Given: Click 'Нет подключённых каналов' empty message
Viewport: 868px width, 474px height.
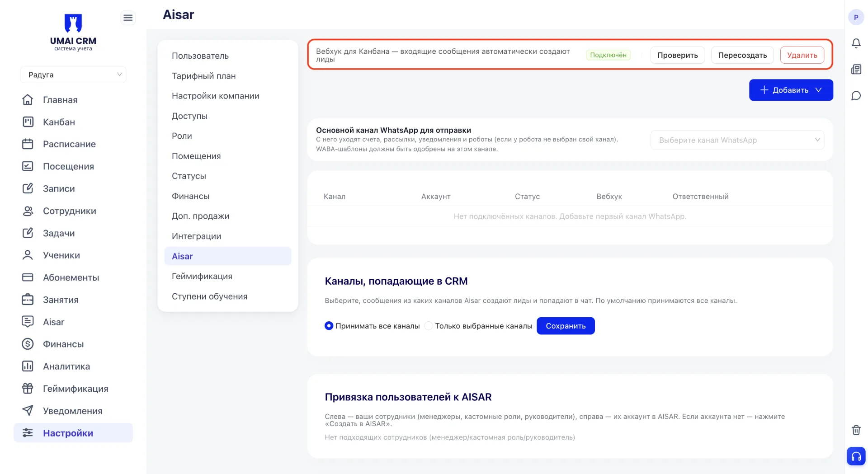Looking at the screenshot, I should tap(570, 216).
